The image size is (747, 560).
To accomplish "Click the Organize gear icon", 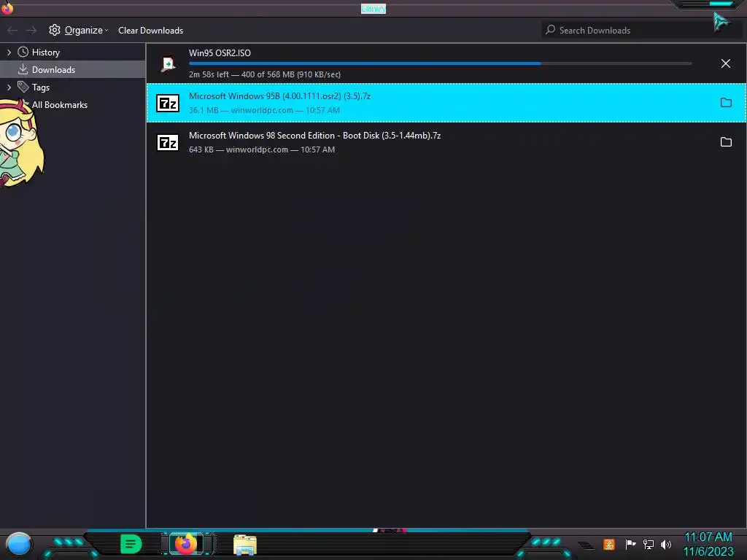I will pos(55,30).
